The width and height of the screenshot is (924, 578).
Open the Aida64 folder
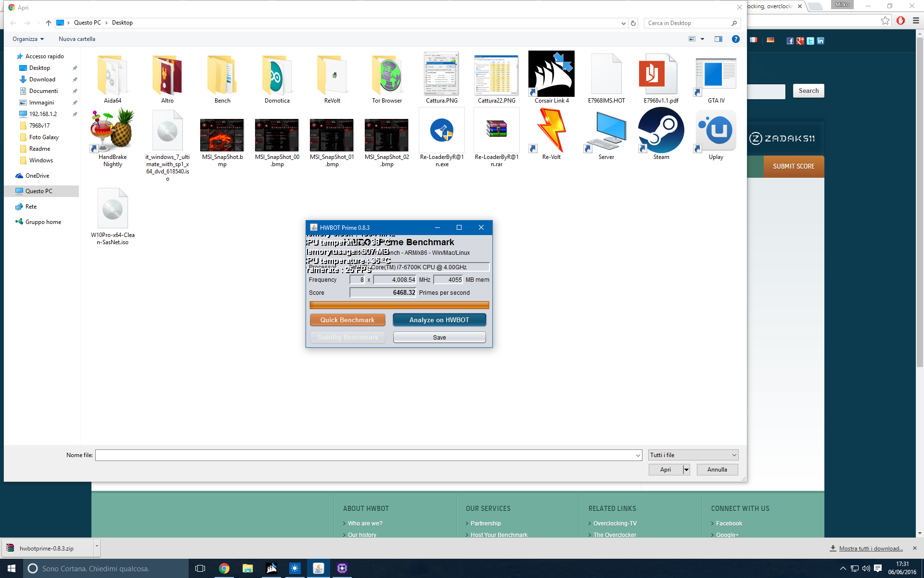(113, 79)
